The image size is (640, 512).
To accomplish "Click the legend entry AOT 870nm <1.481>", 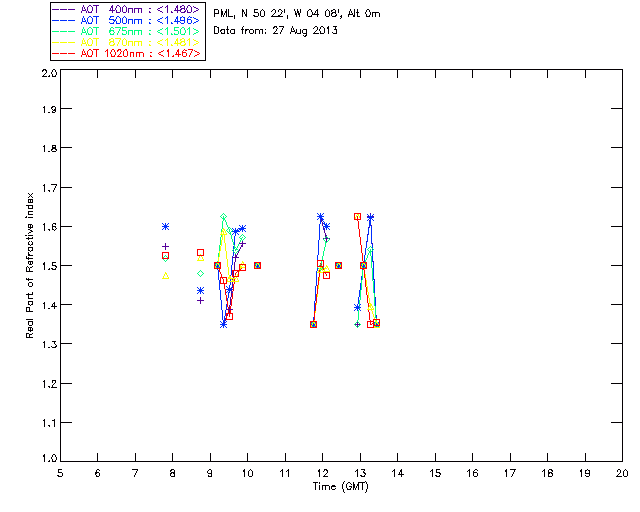I will click(x=127, y=42).
